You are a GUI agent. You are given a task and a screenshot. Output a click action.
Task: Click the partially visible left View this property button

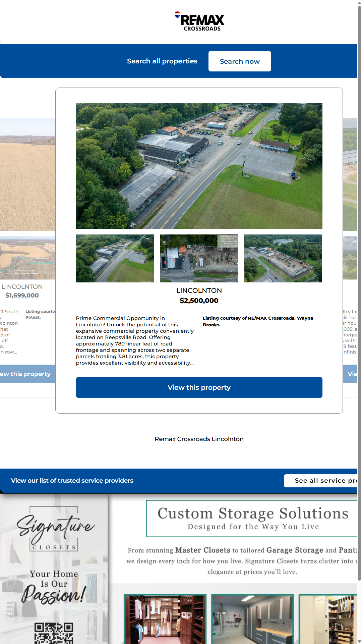point(27,374)
